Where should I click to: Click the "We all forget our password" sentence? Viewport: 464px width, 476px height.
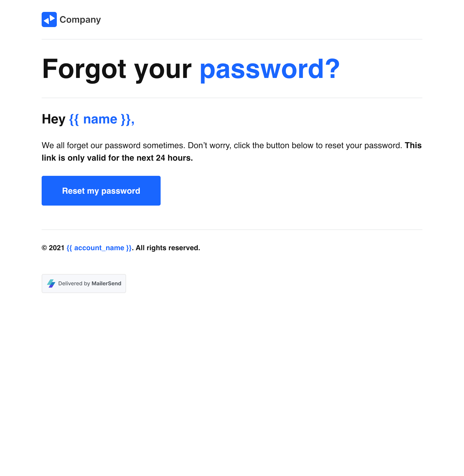(x=113, y=145)
